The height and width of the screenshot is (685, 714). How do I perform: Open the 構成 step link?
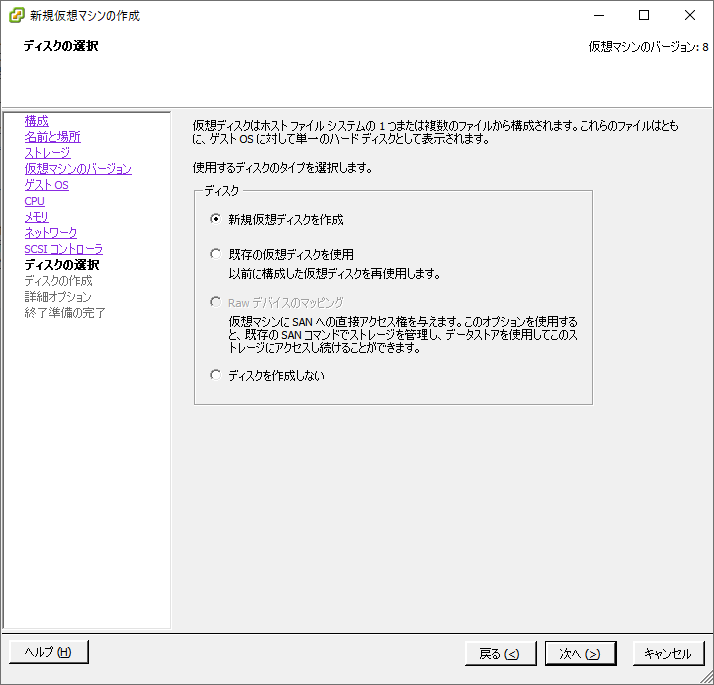point(36,121)
